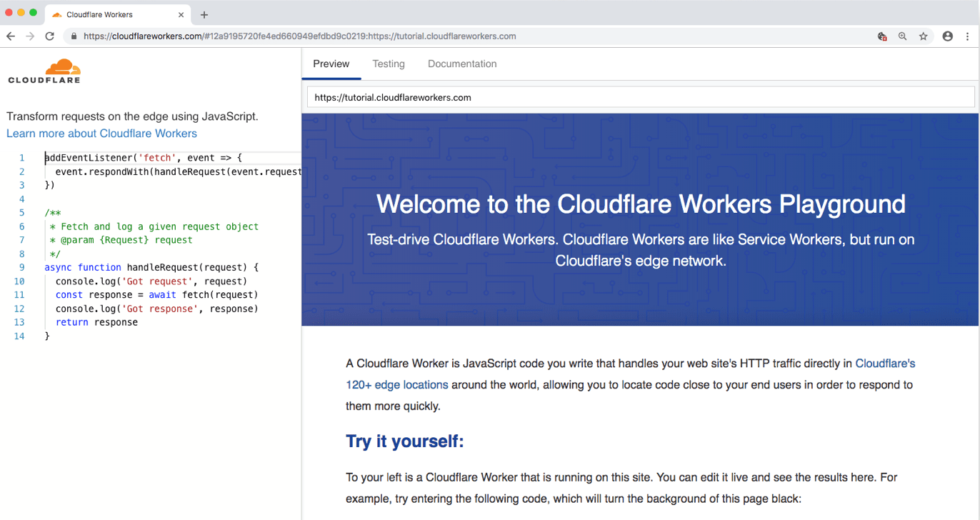Click line number 14 in the editor gutter
Viewport: 980px width, 520px height.
[x=19, y=336]
